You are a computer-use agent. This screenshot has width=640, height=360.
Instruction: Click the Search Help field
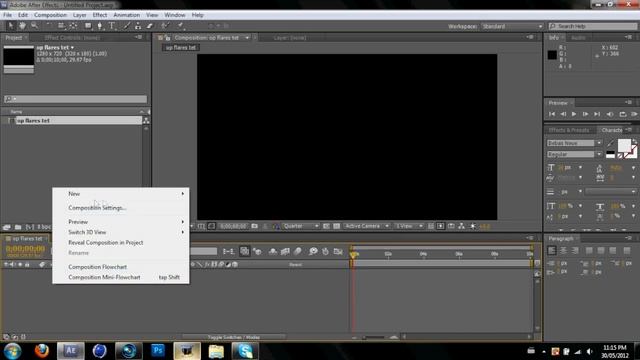click(x=593, y=26)
